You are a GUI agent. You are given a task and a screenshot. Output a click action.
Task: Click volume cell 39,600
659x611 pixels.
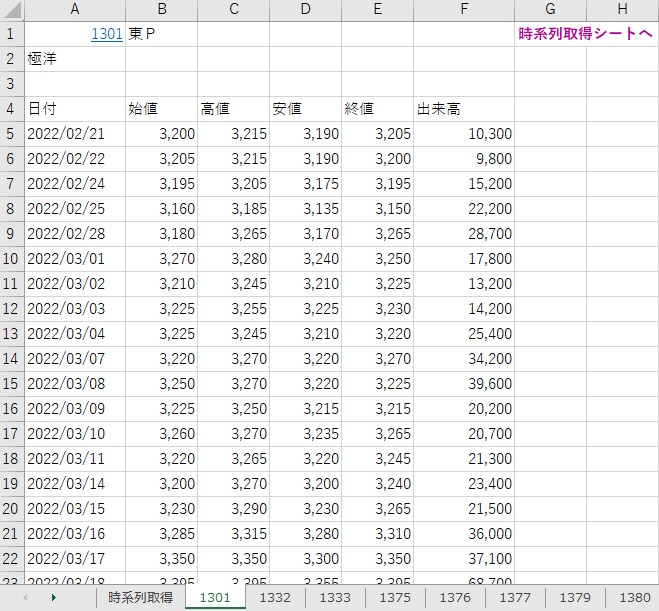pyautogui.click(x=464, y=384)
